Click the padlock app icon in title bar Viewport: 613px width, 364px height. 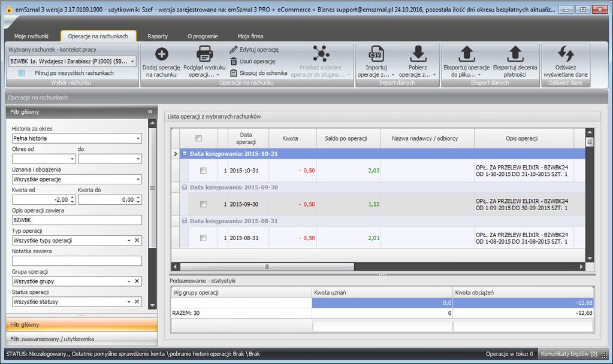[x=10, y=10]
